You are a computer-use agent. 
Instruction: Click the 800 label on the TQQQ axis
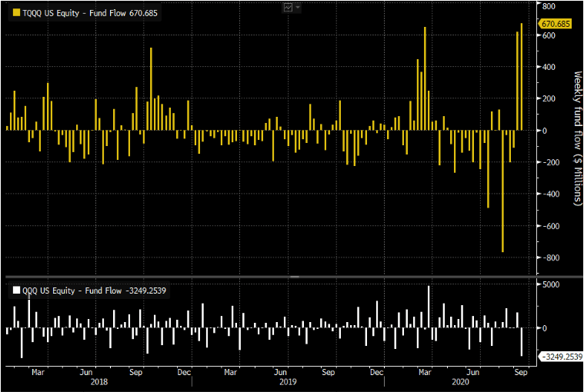pos(549,6)
